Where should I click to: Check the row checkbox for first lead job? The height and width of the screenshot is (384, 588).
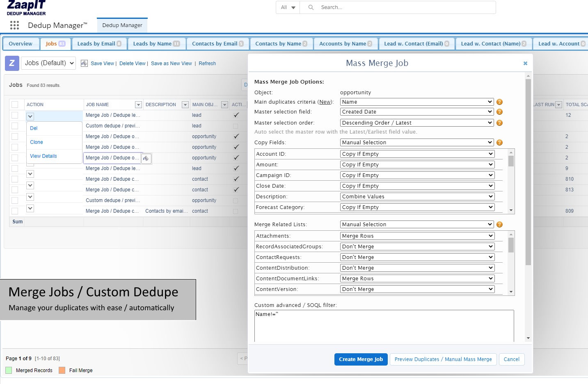coord(15,115)
